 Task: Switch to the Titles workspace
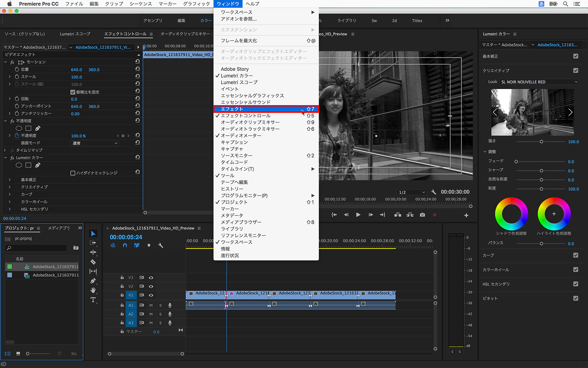click(417, 21)
